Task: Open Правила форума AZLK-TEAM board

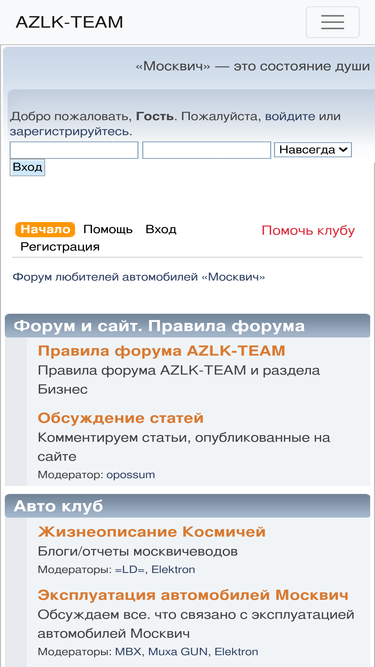Action: click(x=162, y=351)
